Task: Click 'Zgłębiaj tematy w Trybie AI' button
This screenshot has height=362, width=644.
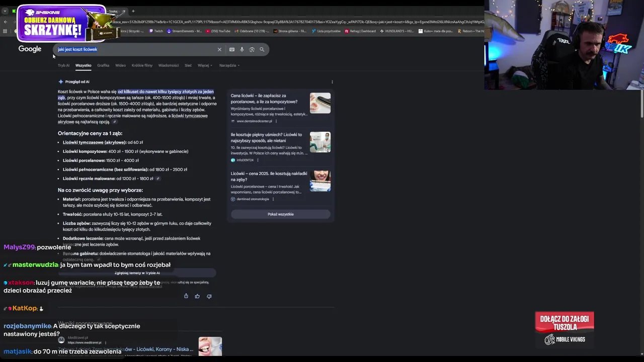Action: pyautogui.click(x=137, y=273)
